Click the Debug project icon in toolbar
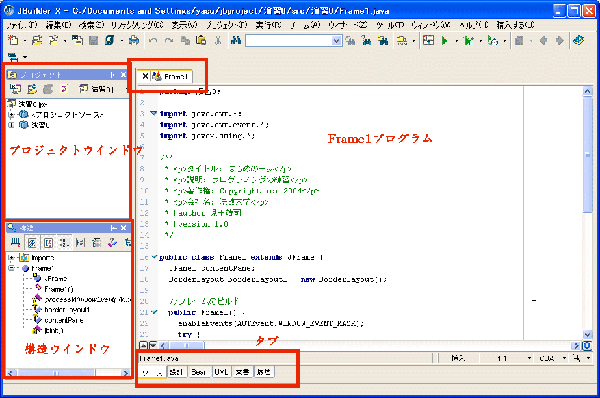Image resolution: width=600 pixels, height=398 pixels. click(x=468, y=40)
